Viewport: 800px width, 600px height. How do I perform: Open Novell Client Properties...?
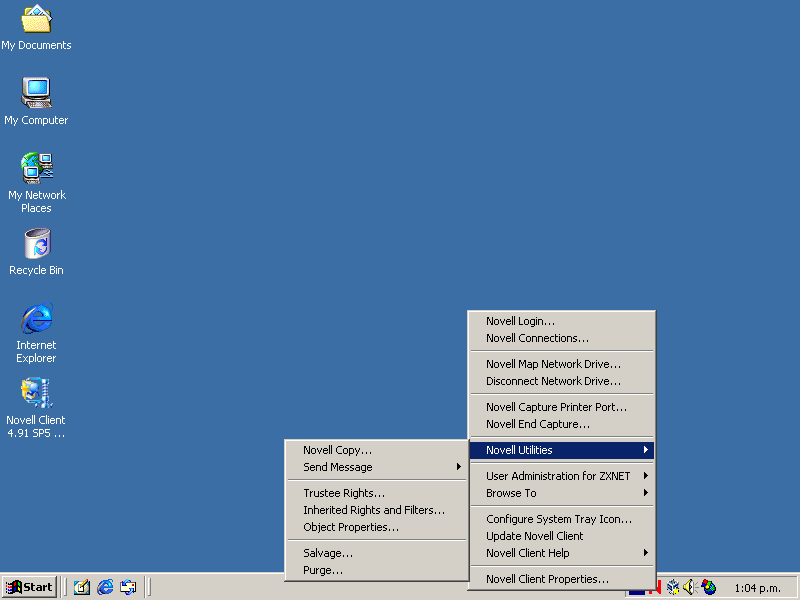coord(562,579)
